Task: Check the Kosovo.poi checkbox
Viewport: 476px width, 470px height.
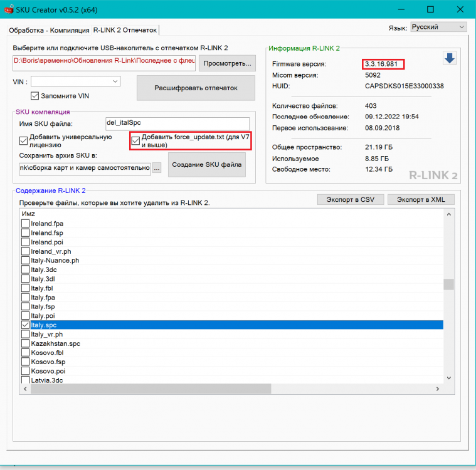Action: (x=25, y=371)
